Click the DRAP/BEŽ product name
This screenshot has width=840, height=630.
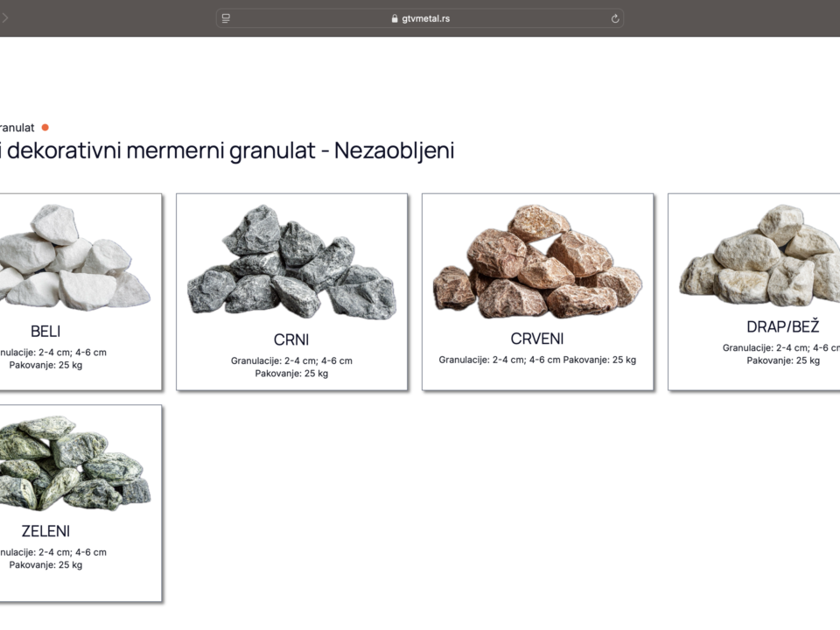pos(783,326)
